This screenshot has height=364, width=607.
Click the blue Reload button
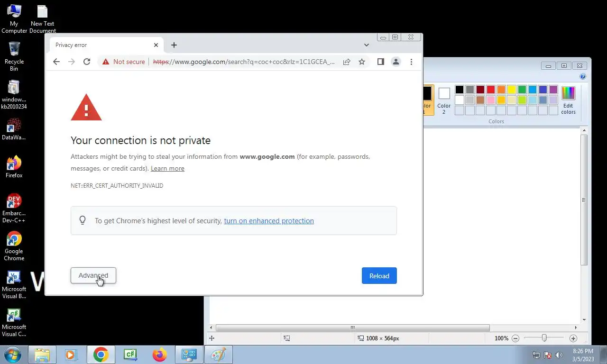(379, 276)
